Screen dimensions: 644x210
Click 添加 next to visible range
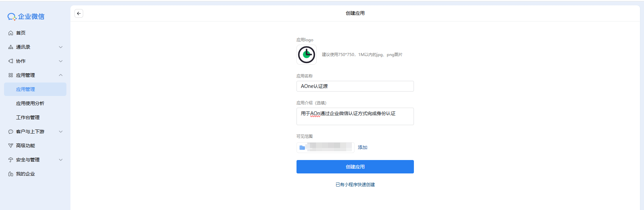(363, 147)
